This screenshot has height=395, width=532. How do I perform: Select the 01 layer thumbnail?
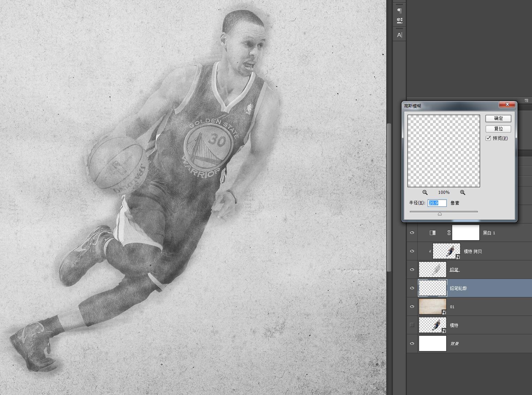click(433, 307)
